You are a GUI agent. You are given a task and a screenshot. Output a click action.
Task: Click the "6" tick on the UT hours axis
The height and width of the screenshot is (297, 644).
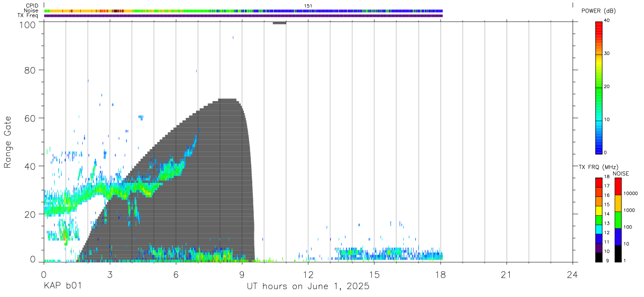coord(176,274)
